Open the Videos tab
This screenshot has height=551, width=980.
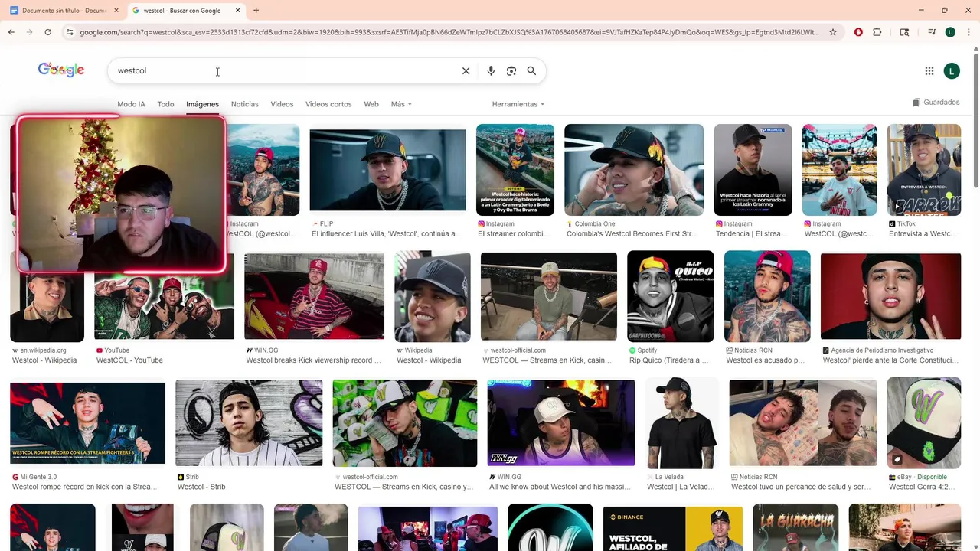point(282,104)
